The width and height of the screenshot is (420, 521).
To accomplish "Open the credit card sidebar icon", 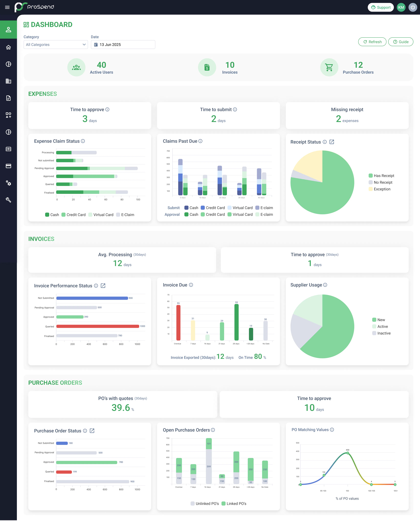I will 8,166.
